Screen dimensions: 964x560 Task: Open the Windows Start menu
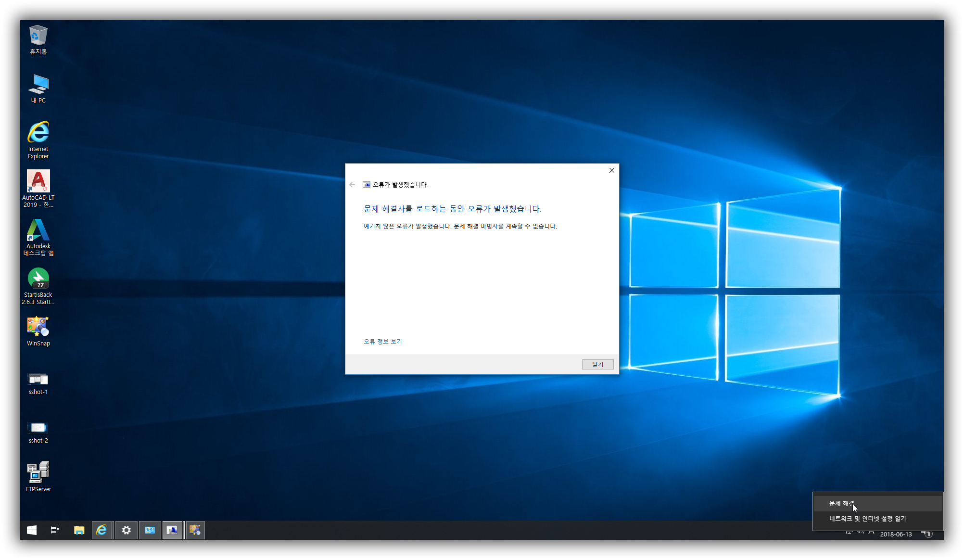click(x=32, y=530)
